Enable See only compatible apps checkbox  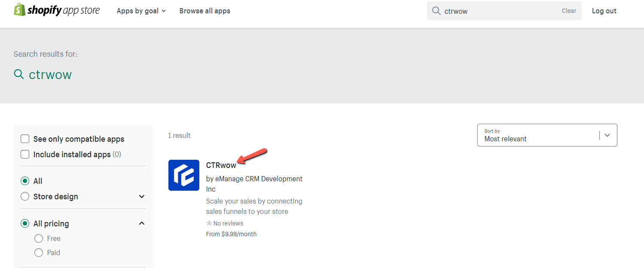click(25, 139)
